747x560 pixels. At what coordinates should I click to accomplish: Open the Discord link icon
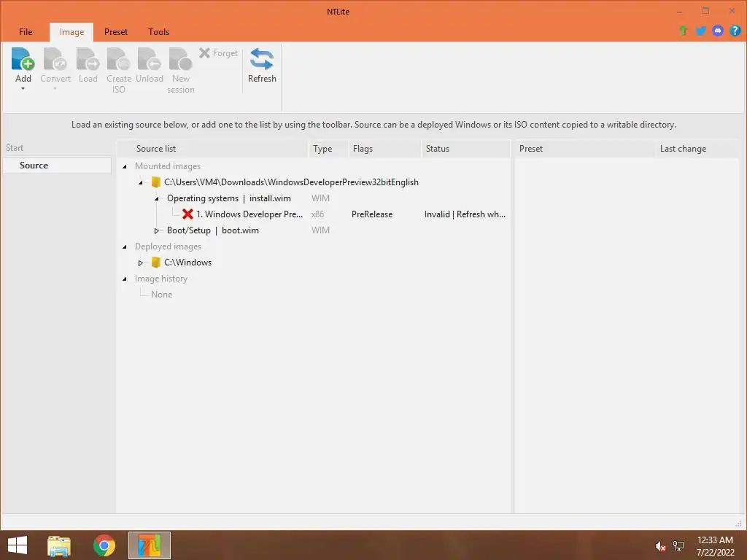point(718,31)
